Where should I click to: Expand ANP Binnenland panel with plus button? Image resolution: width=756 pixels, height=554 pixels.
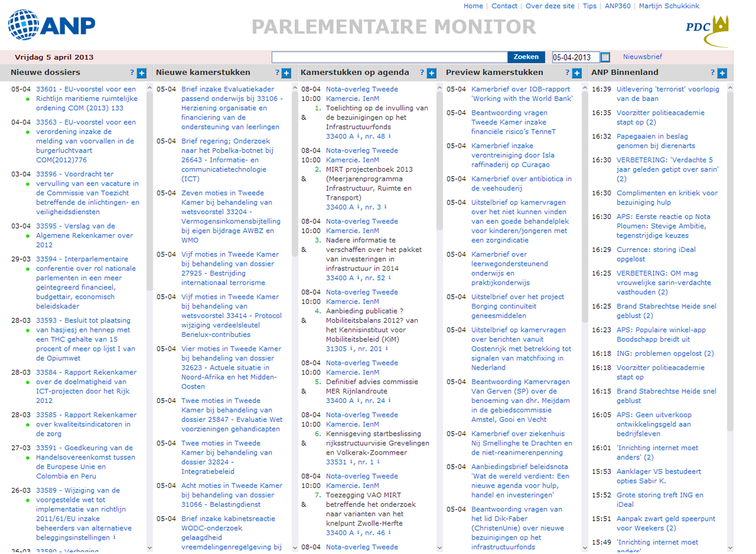tap(722, 73)
